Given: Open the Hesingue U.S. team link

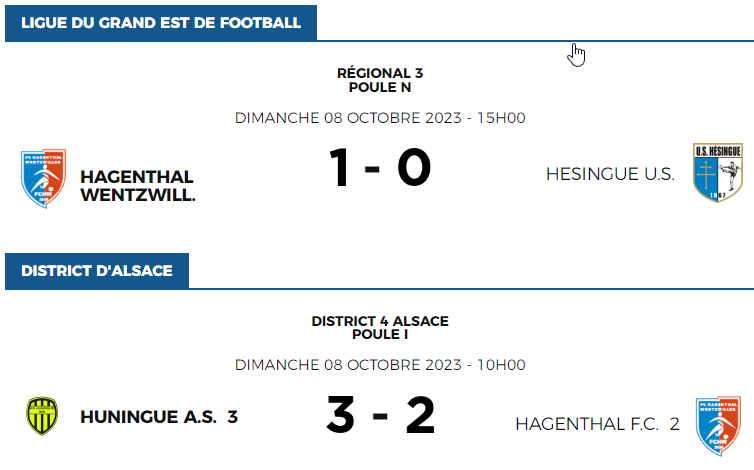Looking at the screenshot, I should click(610, 174).
